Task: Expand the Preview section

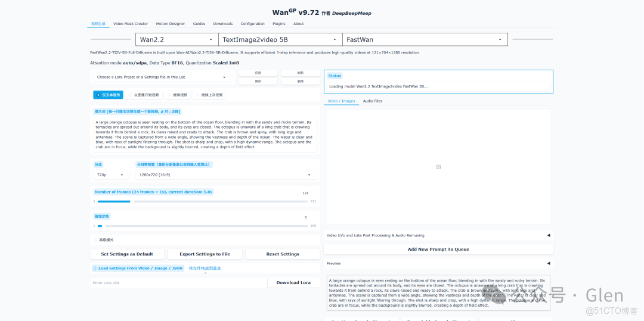Action: 438,263
